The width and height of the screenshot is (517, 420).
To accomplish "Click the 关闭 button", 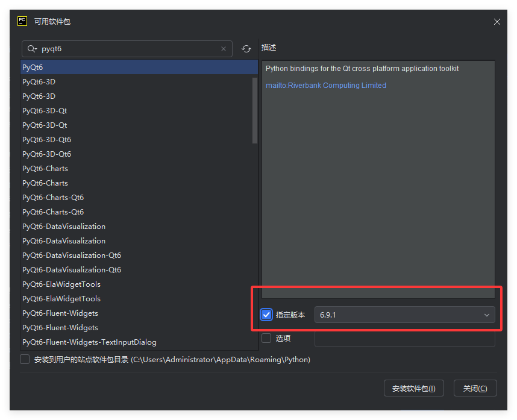I will point(475,388).
